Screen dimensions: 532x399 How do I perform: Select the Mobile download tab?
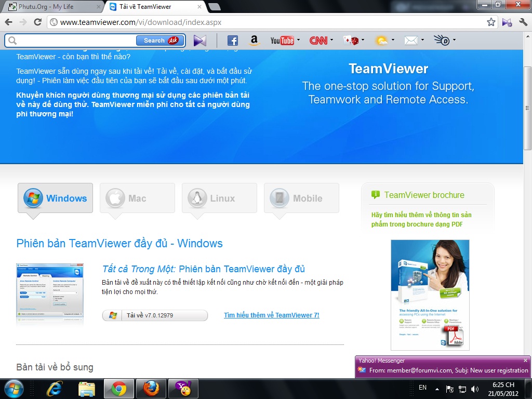click(x=302, y=198)
